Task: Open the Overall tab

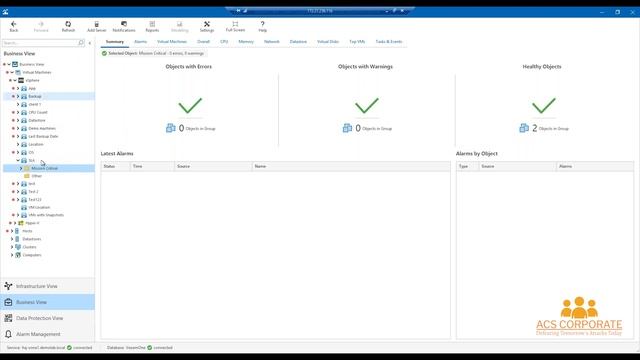Action: [203, 42]
